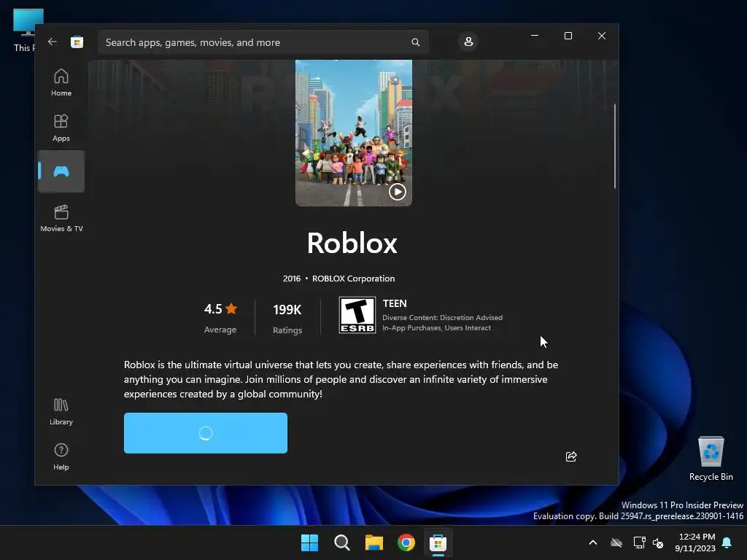Click the ESRB Teen rating badge
Image resolution: width=747 pixels, height=560 pixels.
(357, 315)
